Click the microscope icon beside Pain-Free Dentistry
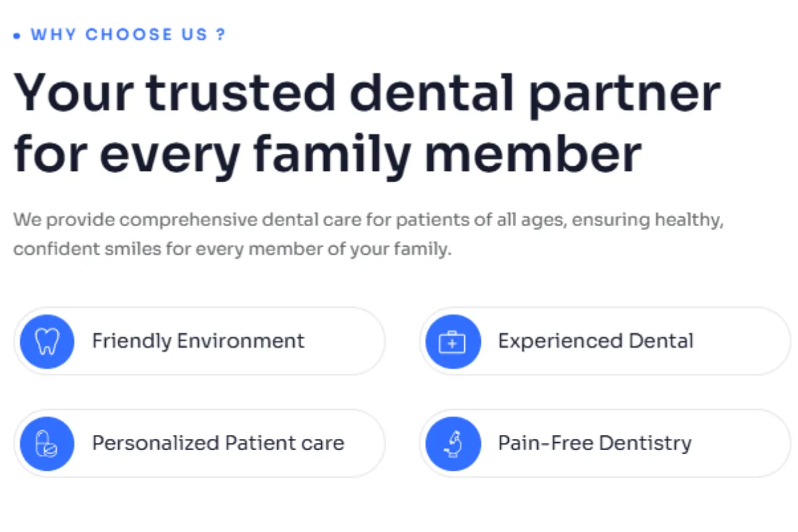The image size is (798, 532). coord(453,444)
